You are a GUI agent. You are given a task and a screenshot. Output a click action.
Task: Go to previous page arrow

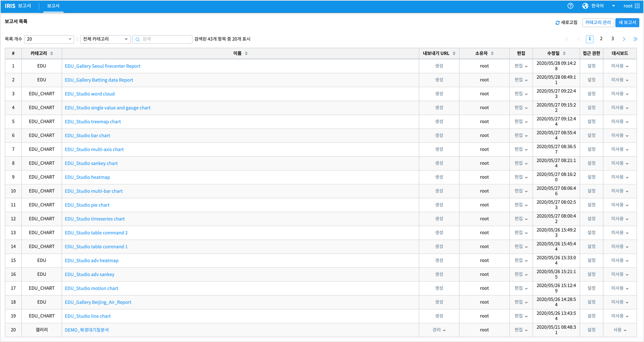click(579, 39)
